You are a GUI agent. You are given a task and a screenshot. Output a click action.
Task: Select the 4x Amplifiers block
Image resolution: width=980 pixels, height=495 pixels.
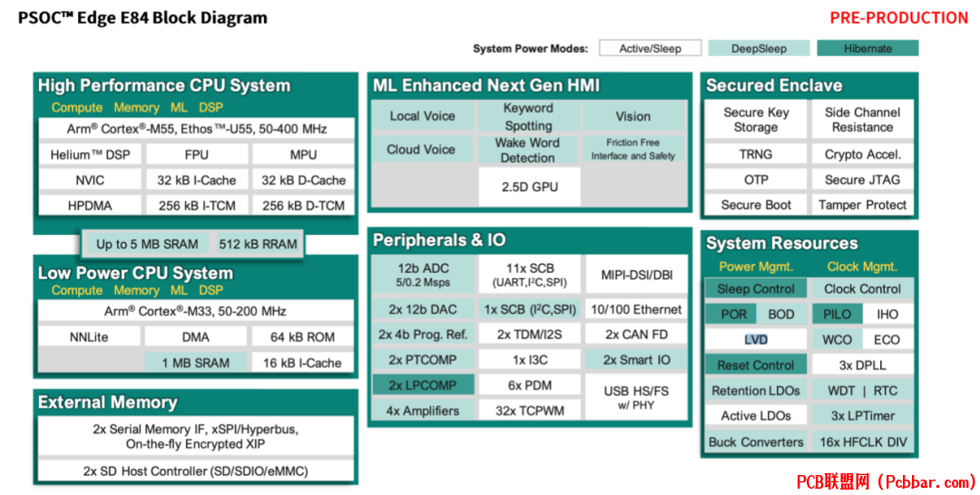click(x=423, y=411)
